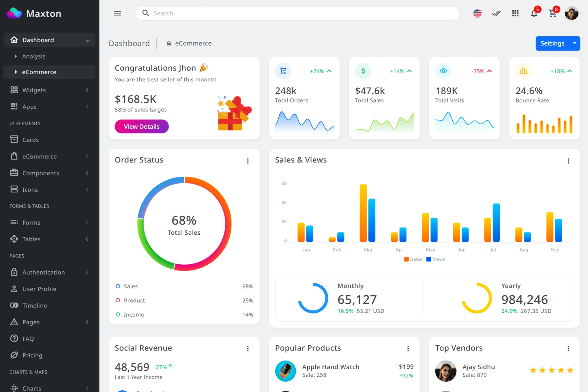The image size is (588, 392).
Task: Click the apps grid icon in the header
Action: pos(515,13)
